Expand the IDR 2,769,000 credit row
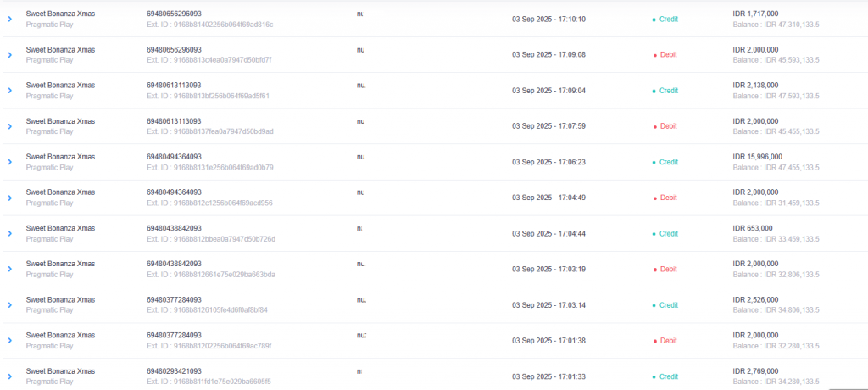This screenshot has width=868, height=390. coord(9,376)
